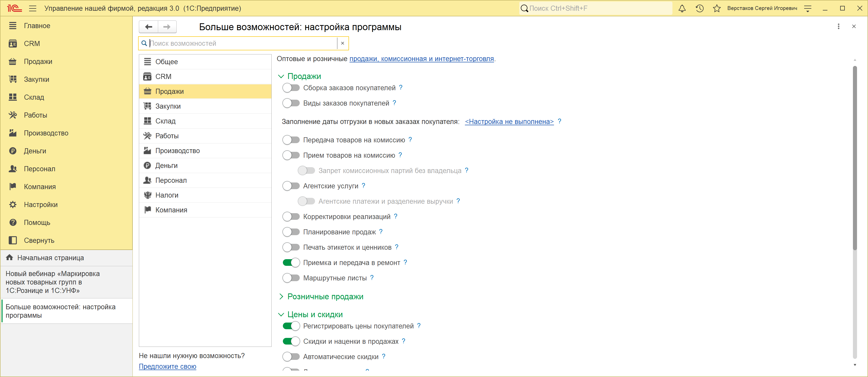
Task: Select Склад in the settings section list
Action: tap(205, 121)
